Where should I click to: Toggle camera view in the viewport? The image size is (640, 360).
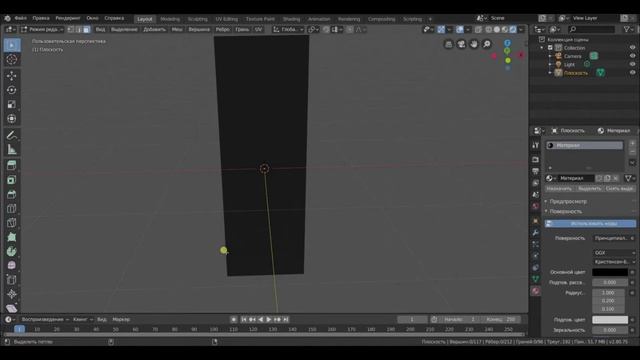tap(461, 44)
